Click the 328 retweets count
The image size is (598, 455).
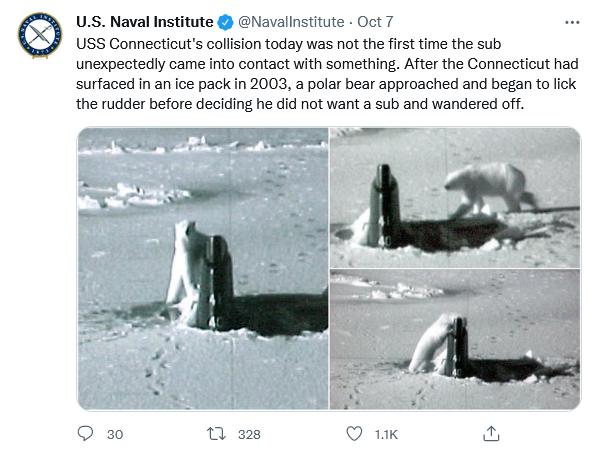tap(249, 434)
